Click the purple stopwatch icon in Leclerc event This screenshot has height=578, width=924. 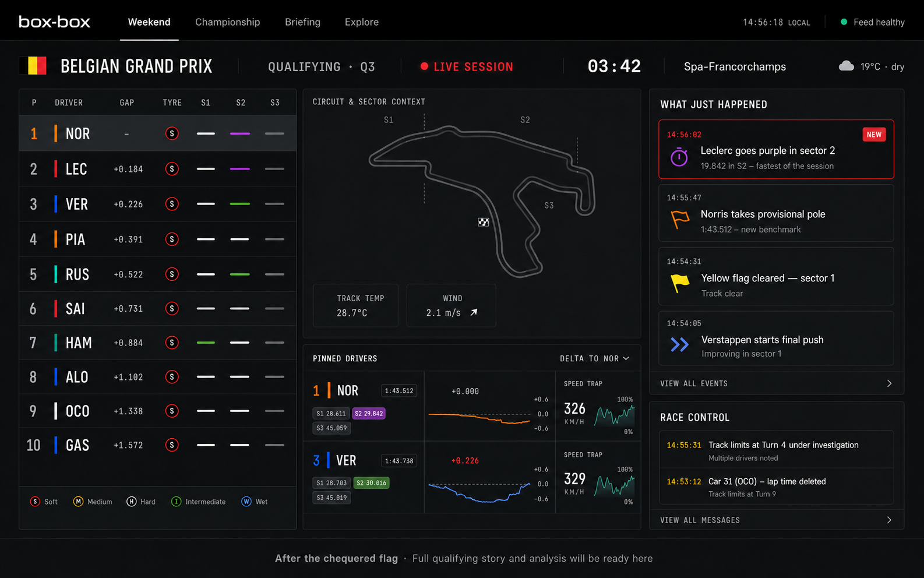tap(679, 157)
